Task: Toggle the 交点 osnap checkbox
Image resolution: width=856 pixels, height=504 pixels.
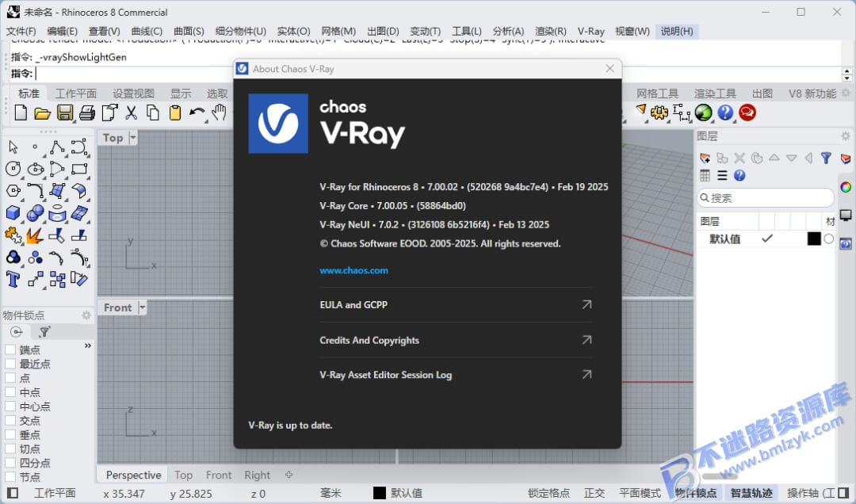Action: click(x=10, y=421)
